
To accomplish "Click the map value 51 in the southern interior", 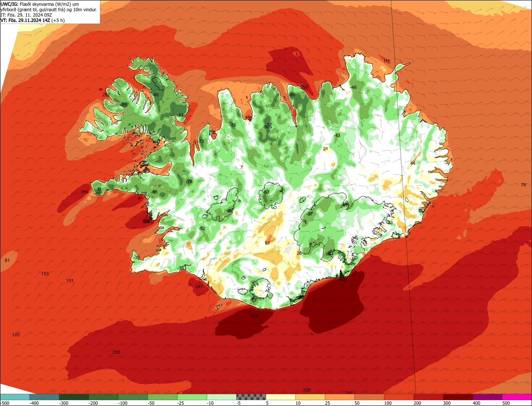I will pyautogui.click(x=267, y=243).
